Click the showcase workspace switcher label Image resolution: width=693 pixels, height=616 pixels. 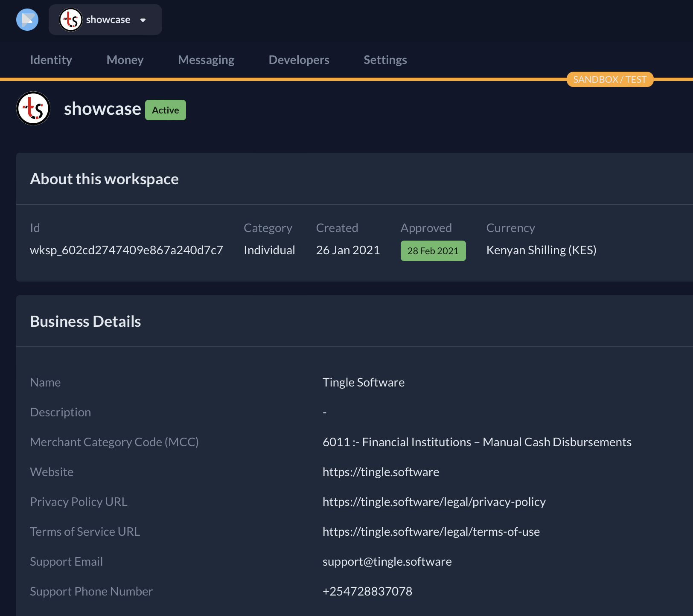[x=108, y=20]
